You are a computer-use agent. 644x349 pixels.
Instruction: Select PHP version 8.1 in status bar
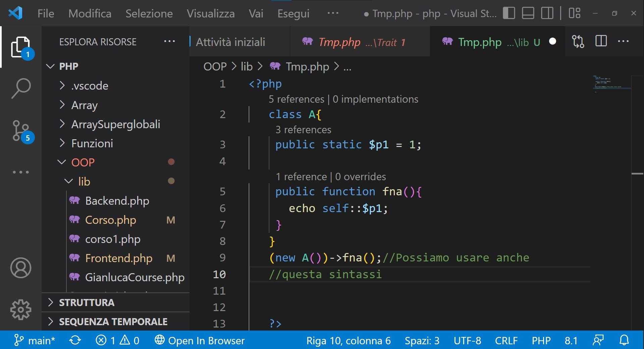click(x=571, y=340)
